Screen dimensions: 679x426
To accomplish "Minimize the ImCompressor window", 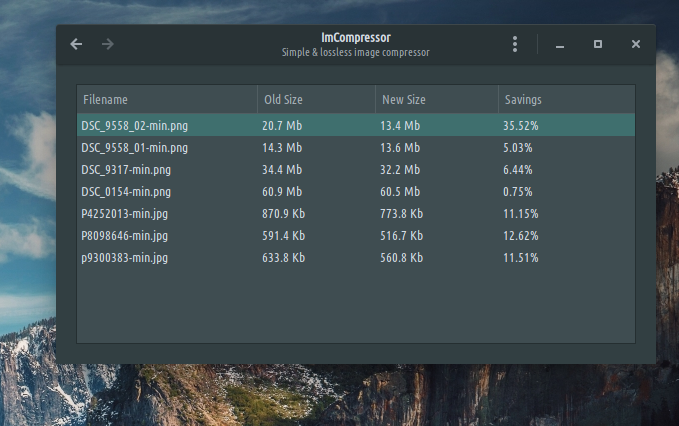I will [560, 46].
